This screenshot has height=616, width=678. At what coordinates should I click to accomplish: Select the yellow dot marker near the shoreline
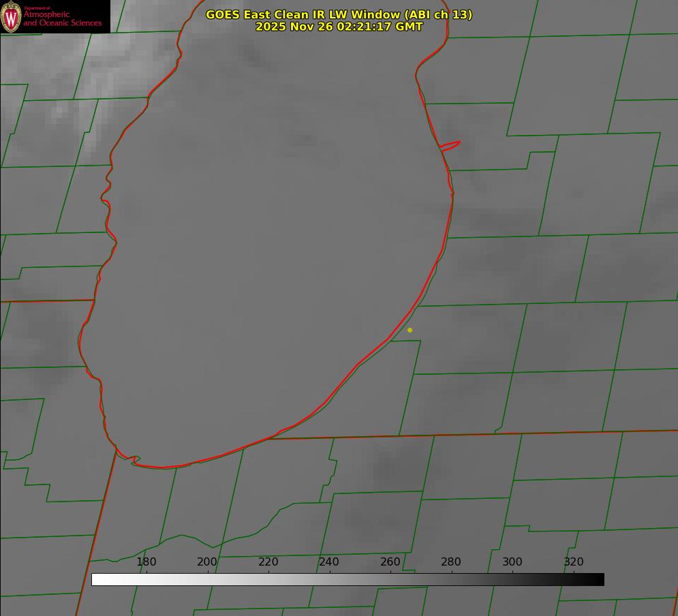click(410, 330)
